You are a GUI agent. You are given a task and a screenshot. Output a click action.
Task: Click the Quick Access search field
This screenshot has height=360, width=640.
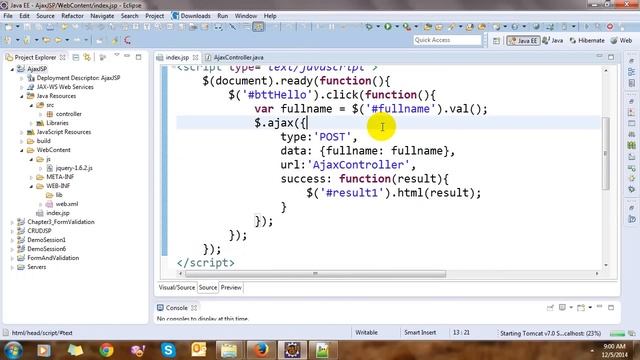pyautogui.click(x=447, y=40)
